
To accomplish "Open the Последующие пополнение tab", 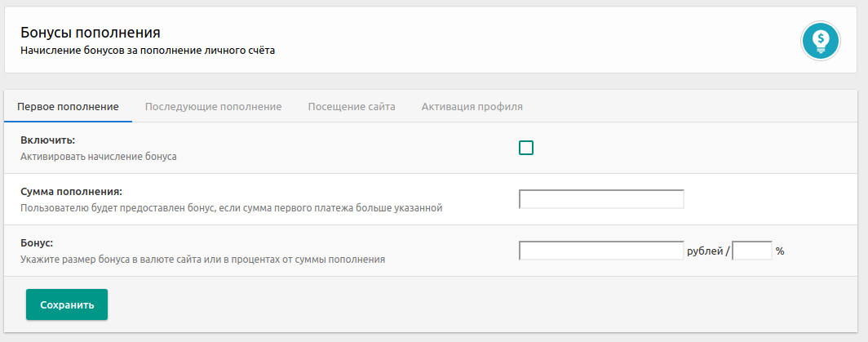I will [x=213, y=107].
